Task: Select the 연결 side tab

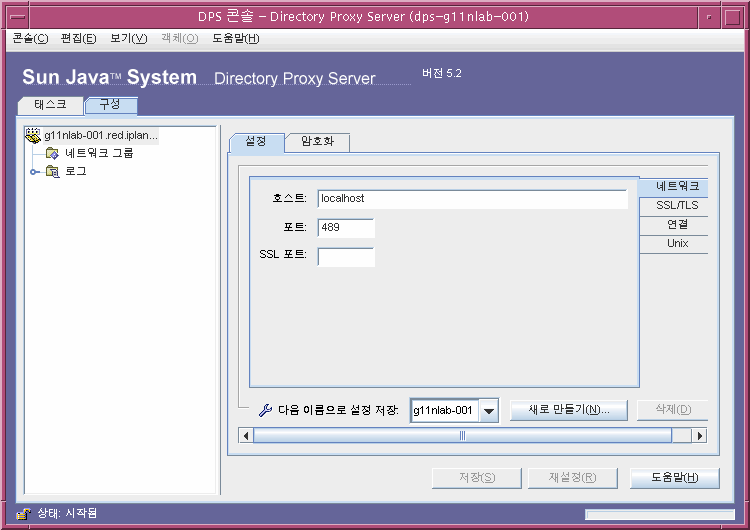Action: (674, 225)
